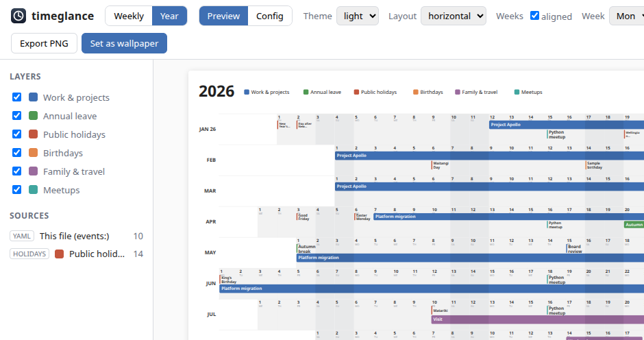Click the timeglance clock logo icon
644x340 pixels.
point(18,16)
